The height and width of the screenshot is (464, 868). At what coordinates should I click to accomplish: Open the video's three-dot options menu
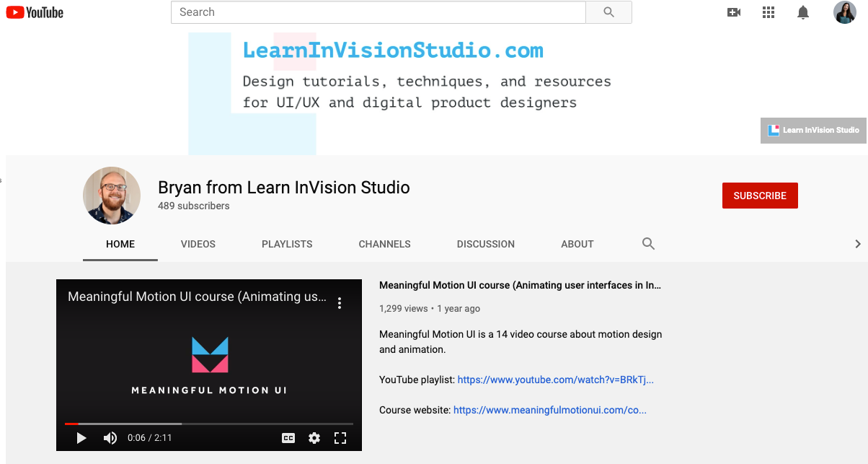(340, 303)
